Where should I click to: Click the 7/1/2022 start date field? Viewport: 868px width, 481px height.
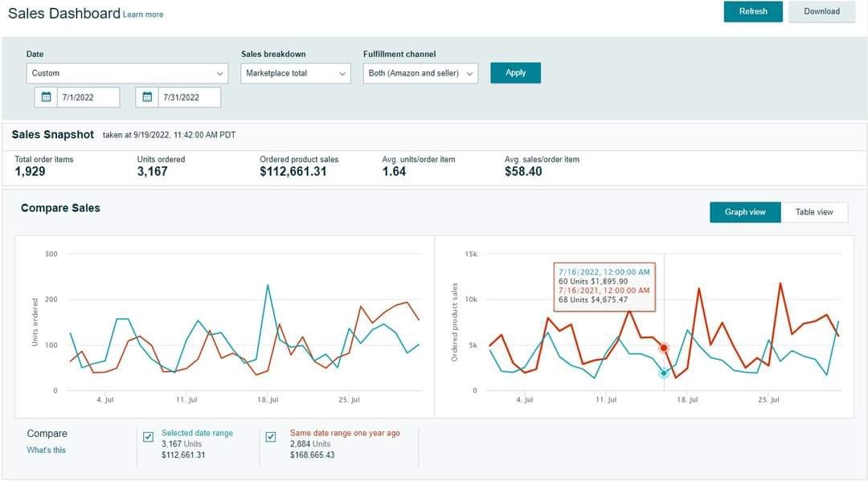(88, 97)
